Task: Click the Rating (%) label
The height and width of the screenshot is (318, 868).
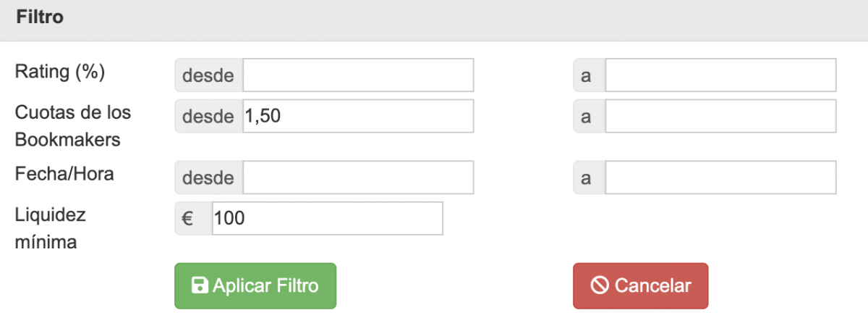Action: coord(60,72)
